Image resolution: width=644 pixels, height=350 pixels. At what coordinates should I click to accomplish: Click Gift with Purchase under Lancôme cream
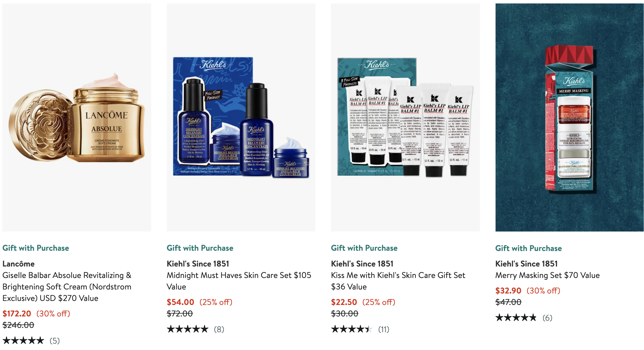click(x=36, y=248)
